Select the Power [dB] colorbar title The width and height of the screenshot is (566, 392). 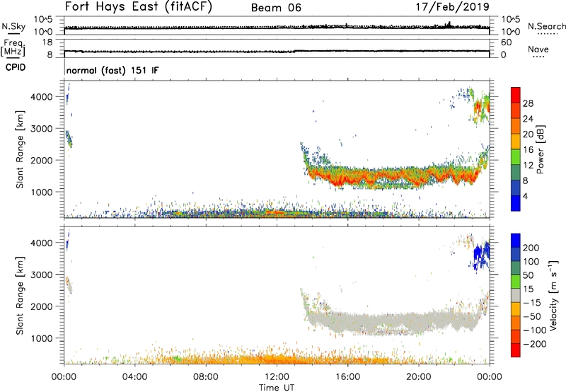541,149
